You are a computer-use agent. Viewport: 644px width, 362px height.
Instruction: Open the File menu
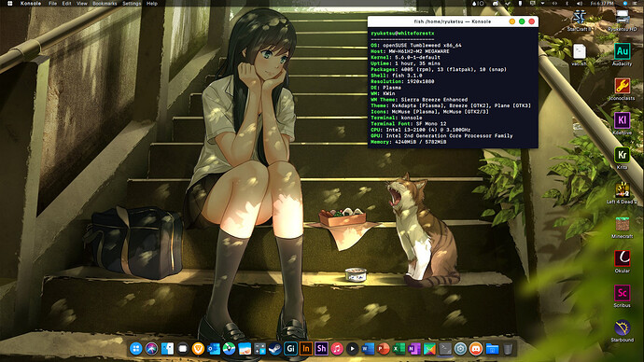click(x=53, y=4)
